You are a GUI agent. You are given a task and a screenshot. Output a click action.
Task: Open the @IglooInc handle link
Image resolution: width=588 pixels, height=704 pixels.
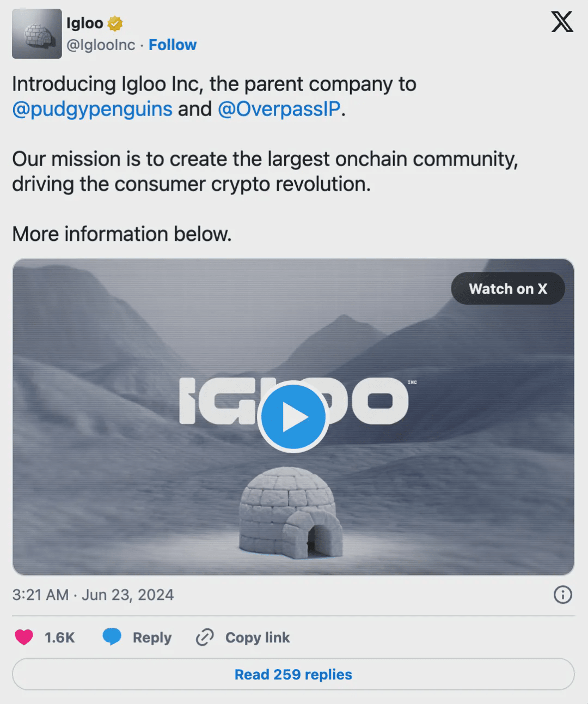[101, 45]
